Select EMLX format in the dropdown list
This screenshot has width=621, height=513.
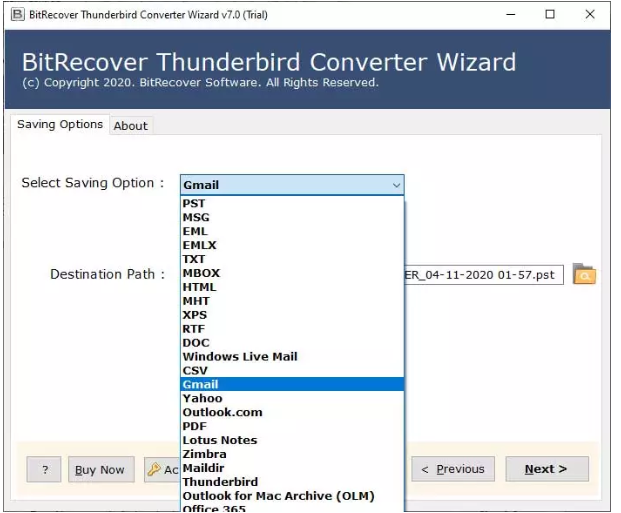[292, 245]
